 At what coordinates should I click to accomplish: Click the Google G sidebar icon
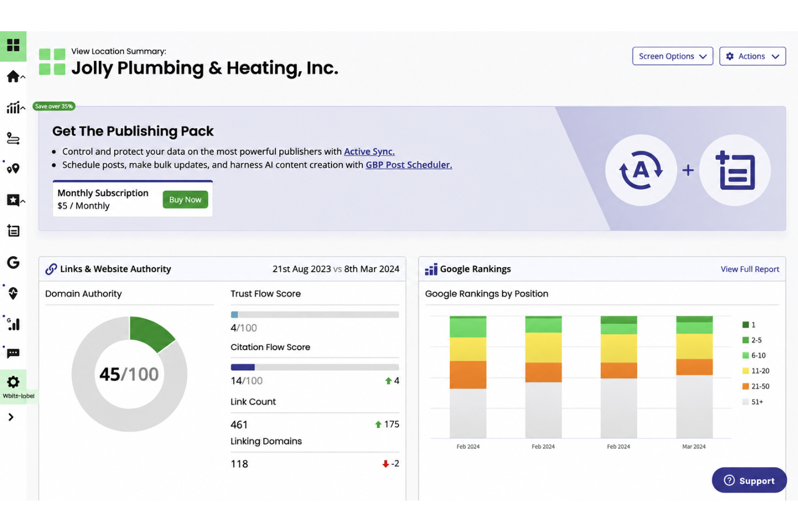pyautogui.click(x=13, y=262)
